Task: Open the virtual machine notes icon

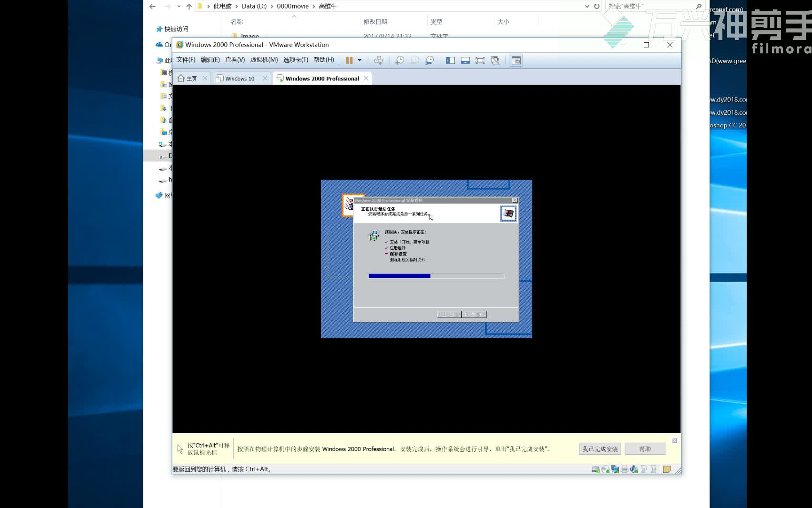Action: pyautogui.click(x=667, y=469)
